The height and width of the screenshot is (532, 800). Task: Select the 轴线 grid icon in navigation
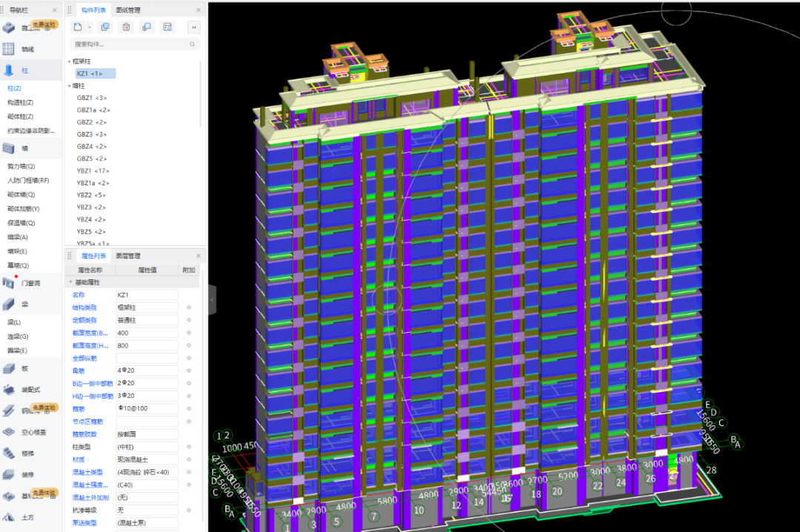(9, 49)
